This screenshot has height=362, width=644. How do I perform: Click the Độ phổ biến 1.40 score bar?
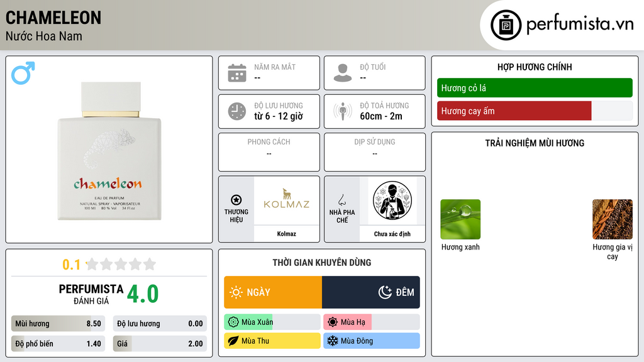tap(58, 344)
